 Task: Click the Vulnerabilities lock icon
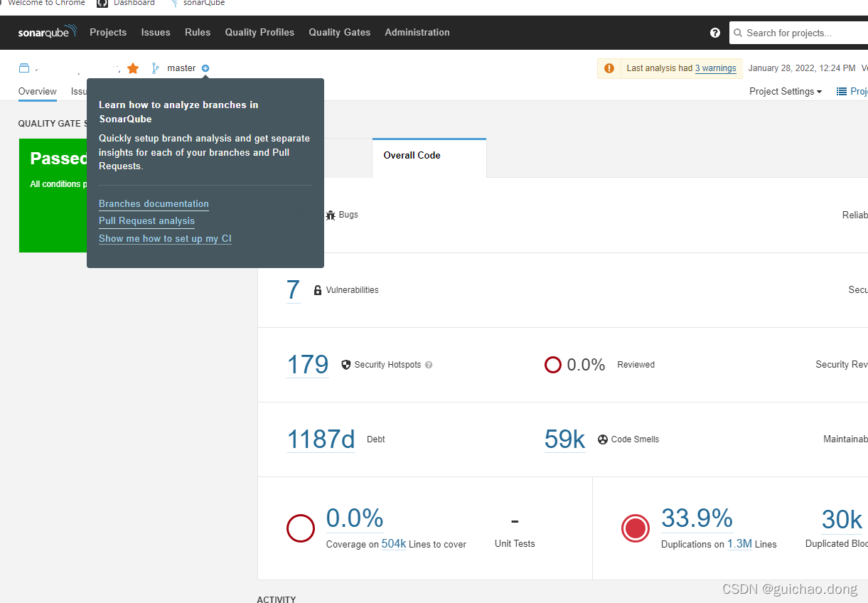click(318, 290)
